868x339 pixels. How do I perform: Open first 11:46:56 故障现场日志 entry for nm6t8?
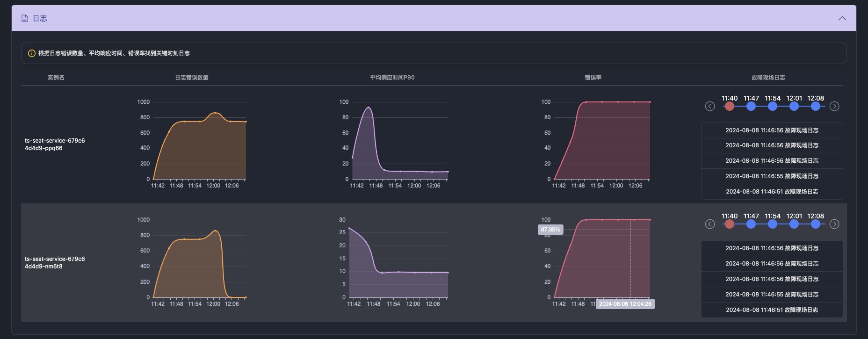click(x=772, y=248)
